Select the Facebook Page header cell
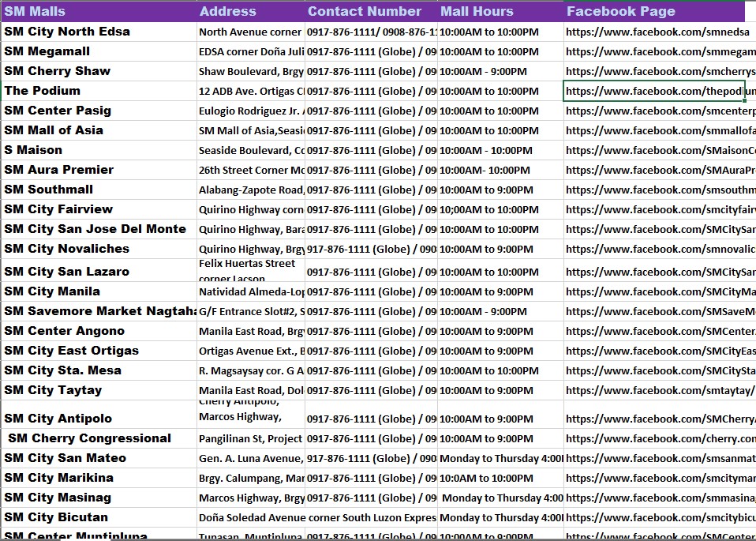Image resolution: width=756 pixels, height=541 pixels. 654,11
